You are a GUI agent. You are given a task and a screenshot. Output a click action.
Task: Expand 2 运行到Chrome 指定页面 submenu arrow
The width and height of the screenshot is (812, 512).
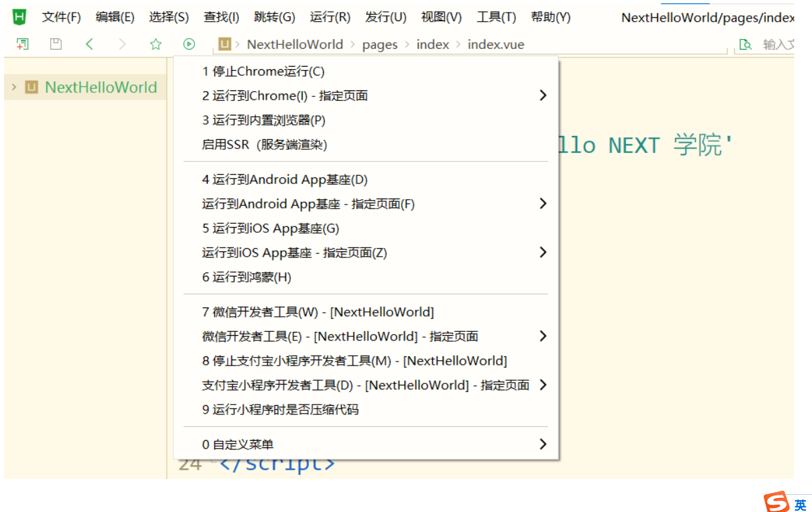pyautogui.click(x=543, y=96)
